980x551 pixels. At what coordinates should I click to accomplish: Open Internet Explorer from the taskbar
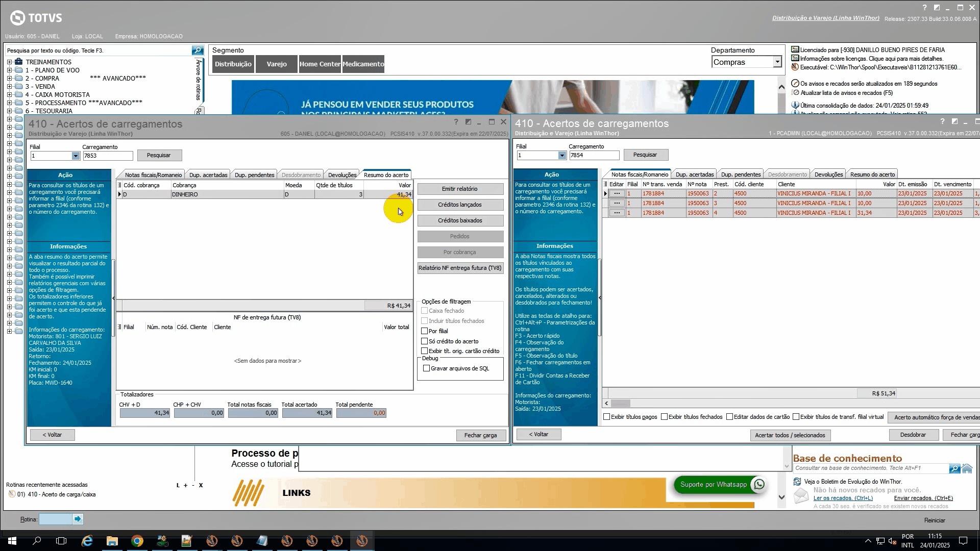pos(87,541)
